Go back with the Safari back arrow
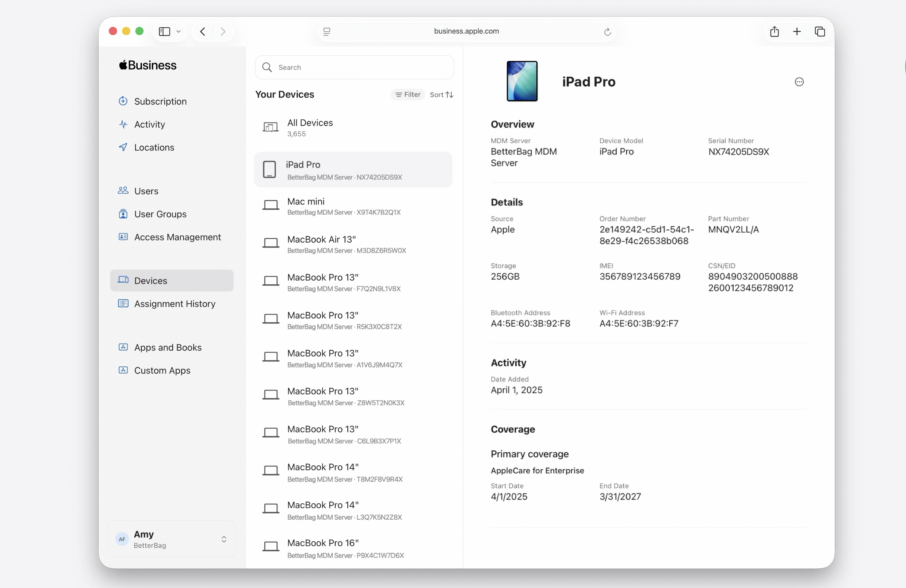 (x=203, y=31)
